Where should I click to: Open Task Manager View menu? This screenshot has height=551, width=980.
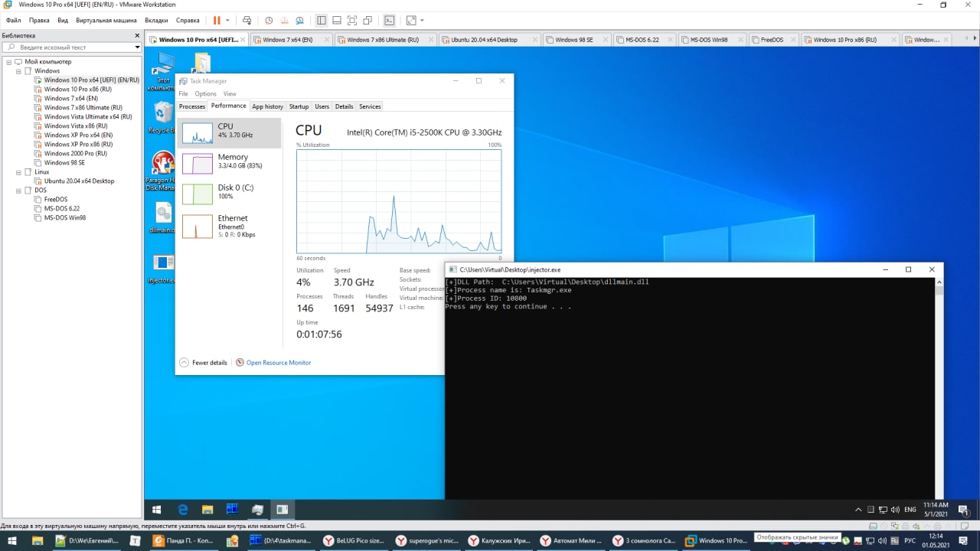[x=230, y=93]
